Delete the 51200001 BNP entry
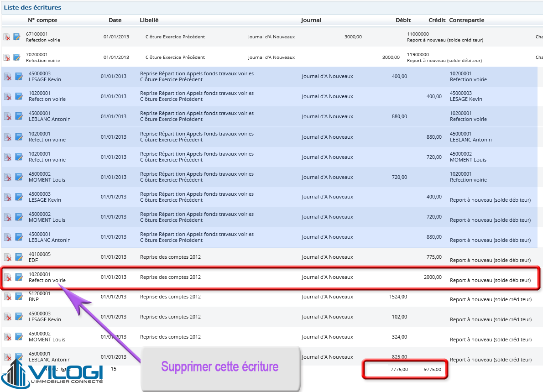543x392 pixels. click(8, 297)
